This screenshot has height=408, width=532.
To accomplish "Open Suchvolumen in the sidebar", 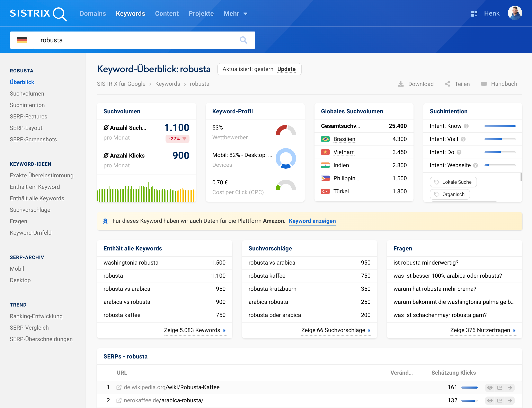I will coord(27,94).
